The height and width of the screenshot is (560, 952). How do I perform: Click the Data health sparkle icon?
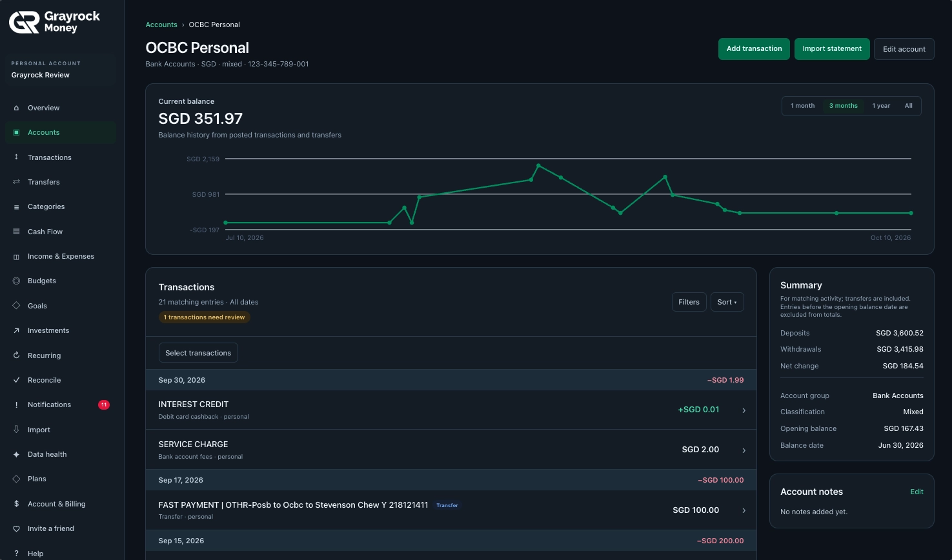pyautogui.click(x=16, y=454)
